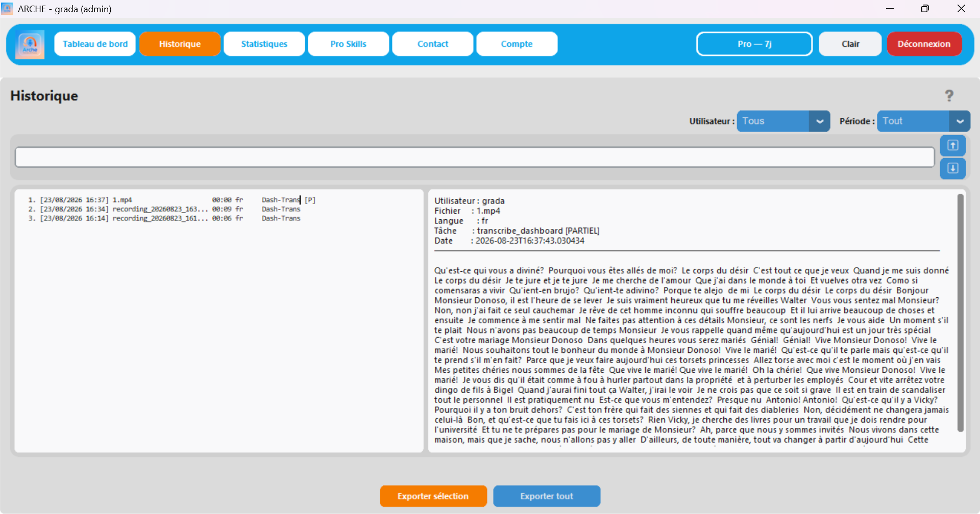This screenshot has height=514, width=980.
Task: Open the Tableau de bord tab
Action: pos(95,44)
